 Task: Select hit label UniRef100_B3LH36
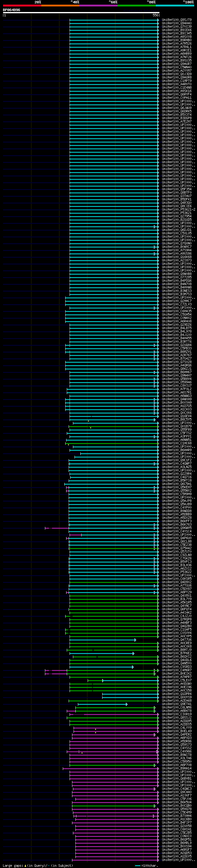click(x=177, y=565)
